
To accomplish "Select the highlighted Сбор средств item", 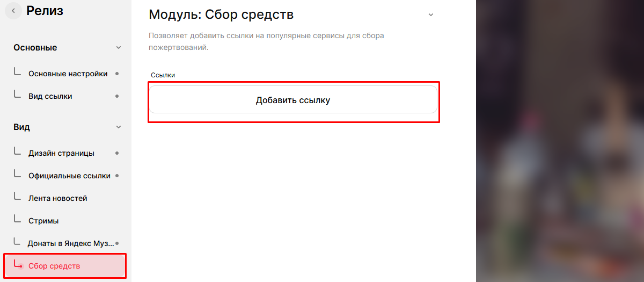I will click(54, 266).
